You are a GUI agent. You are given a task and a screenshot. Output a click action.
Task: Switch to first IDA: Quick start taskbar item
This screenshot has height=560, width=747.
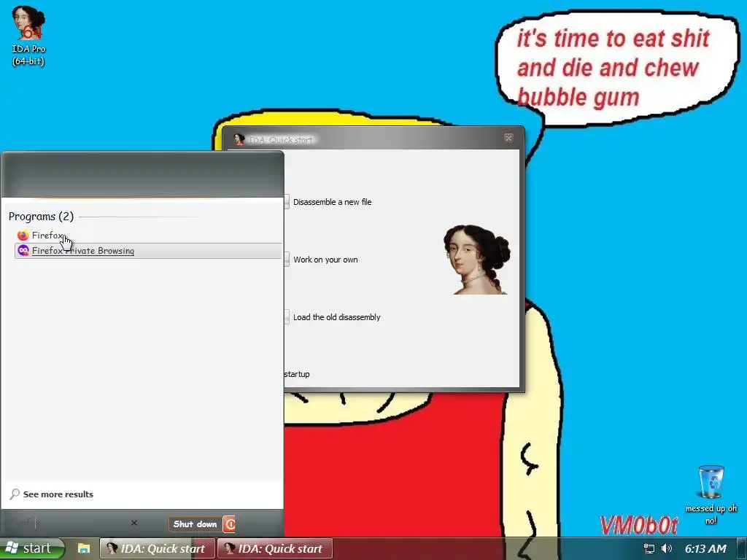click(x=157, y=548)
